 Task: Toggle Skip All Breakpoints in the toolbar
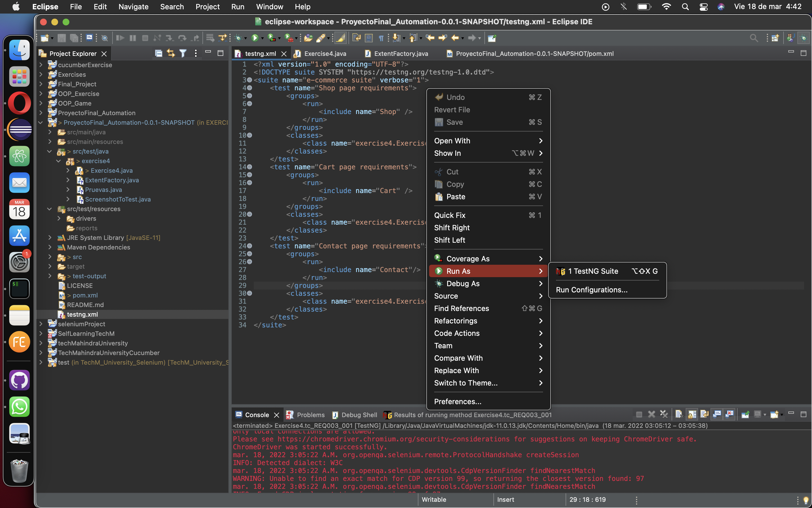pos(105,38)
